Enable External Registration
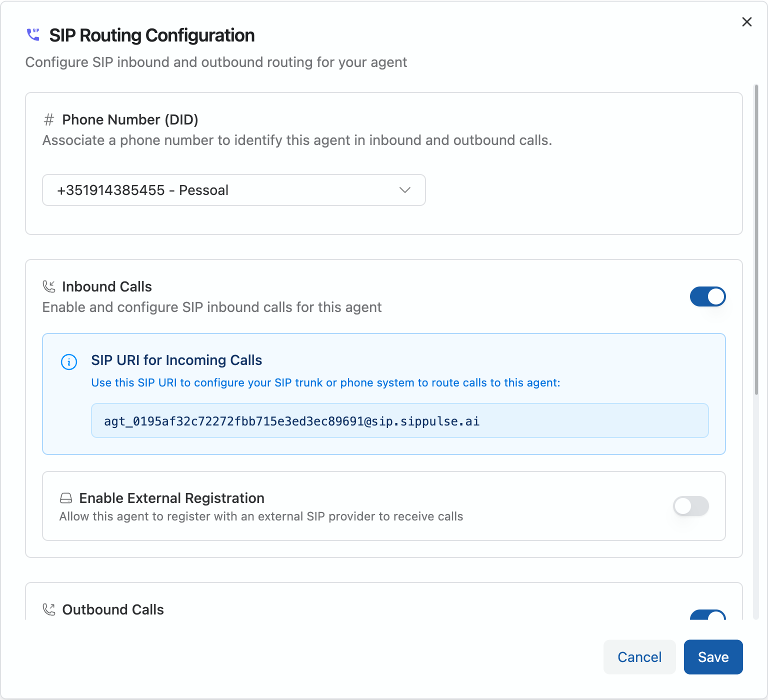Viewport: 768px width, 700px height. coord(690,506)
